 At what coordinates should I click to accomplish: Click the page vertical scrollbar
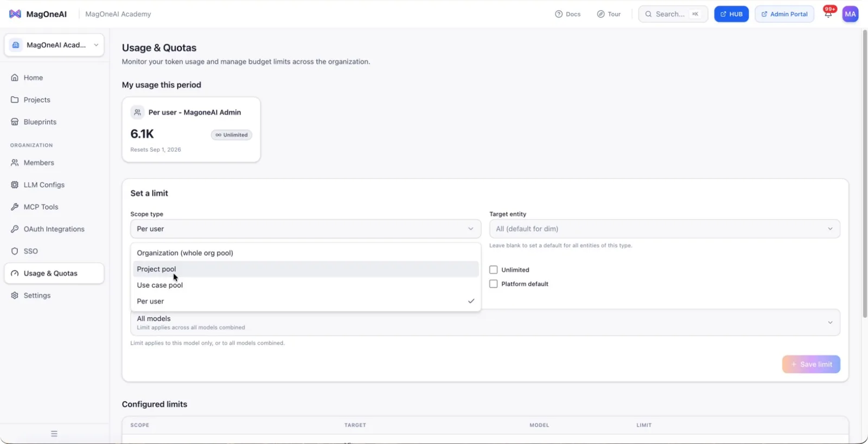coord(865,173)
